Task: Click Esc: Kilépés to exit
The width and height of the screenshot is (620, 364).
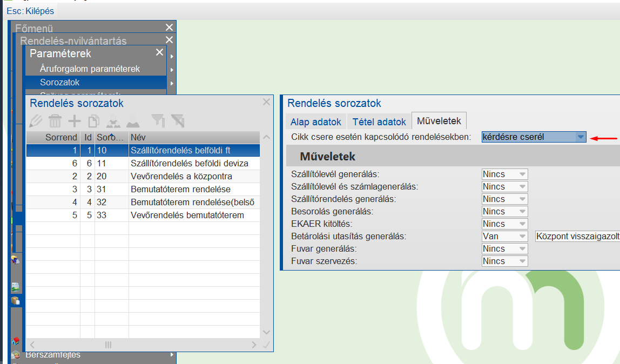Action: 30,11
